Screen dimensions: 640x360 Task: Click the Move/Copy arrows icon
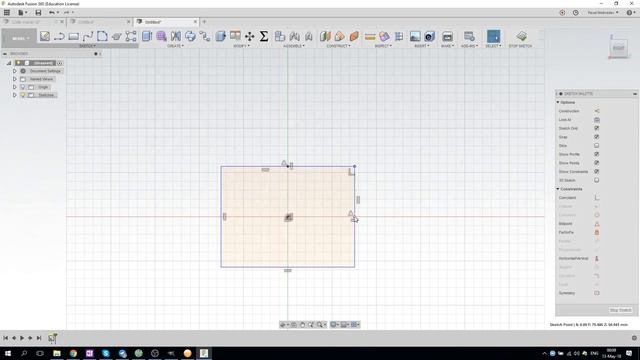249,36
